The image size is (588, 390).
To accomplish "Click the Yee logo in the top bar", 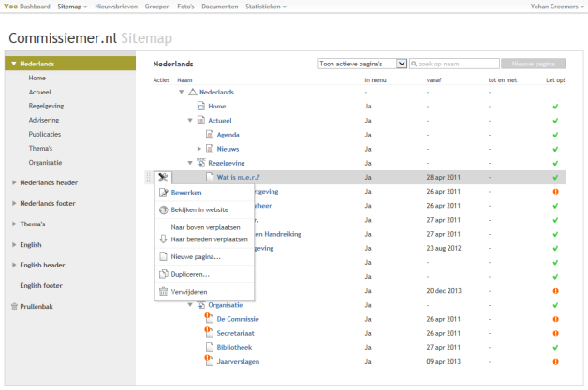I will tap(11, 7).
